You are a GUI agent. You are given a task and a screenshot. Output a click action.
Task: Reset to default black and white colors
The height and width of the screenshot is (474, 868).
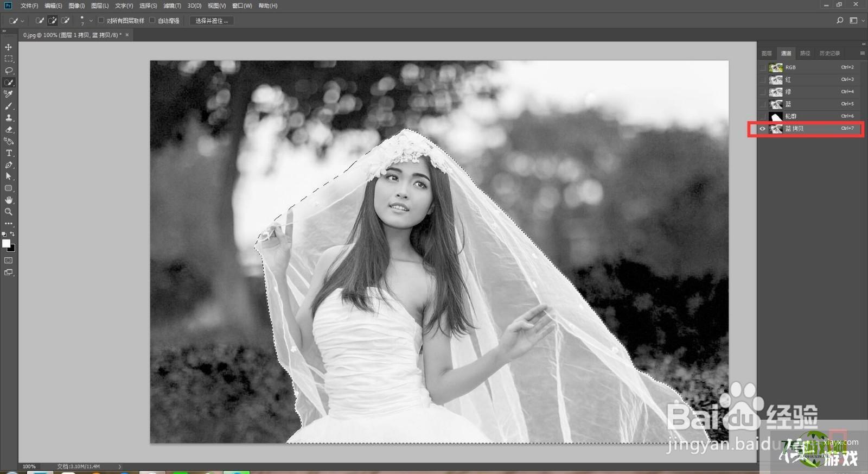(x=4, y=234)
